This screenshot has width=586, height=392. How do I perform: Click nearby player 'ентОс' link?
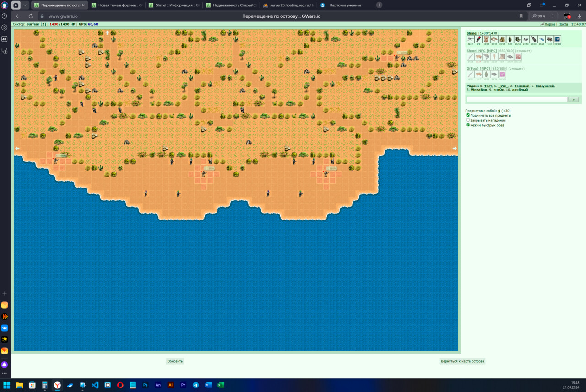(x=499, y=90)
